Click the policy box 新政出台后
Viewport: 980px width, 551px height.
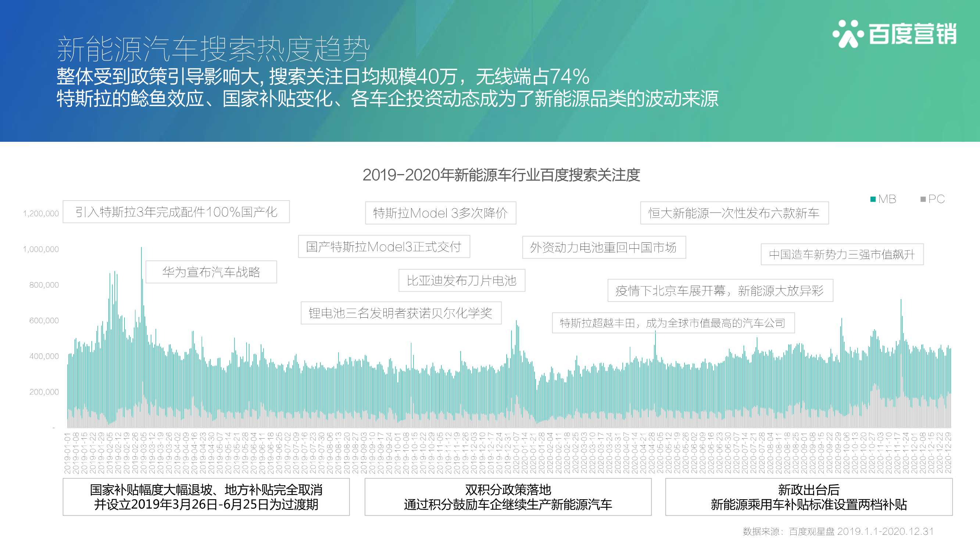pyautogui.click(x=809, y=497)
